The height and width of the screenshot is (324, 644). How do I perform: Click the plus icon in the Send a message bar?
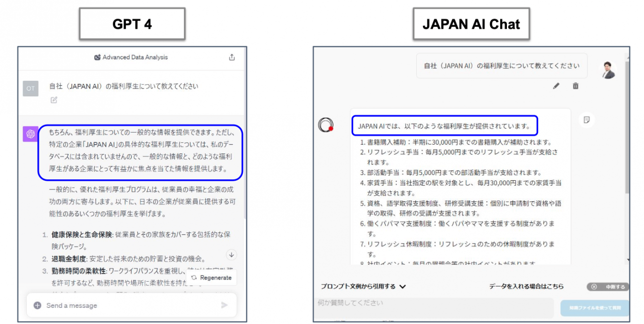pos(37,305)
